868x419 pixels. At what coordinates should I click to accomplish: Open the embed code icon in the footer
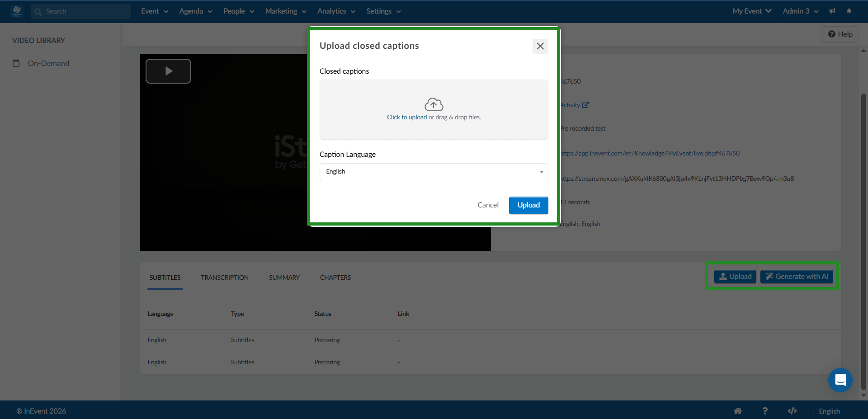tap(793, 410)
